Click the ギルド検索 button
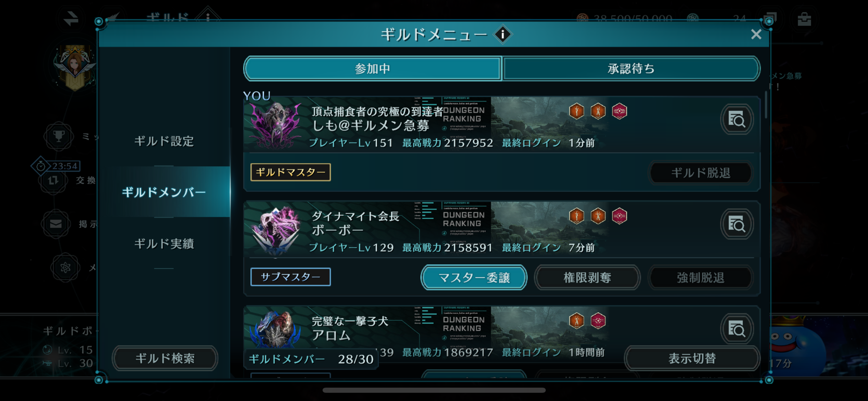868x401 pixels. click(x=165, y=358)
